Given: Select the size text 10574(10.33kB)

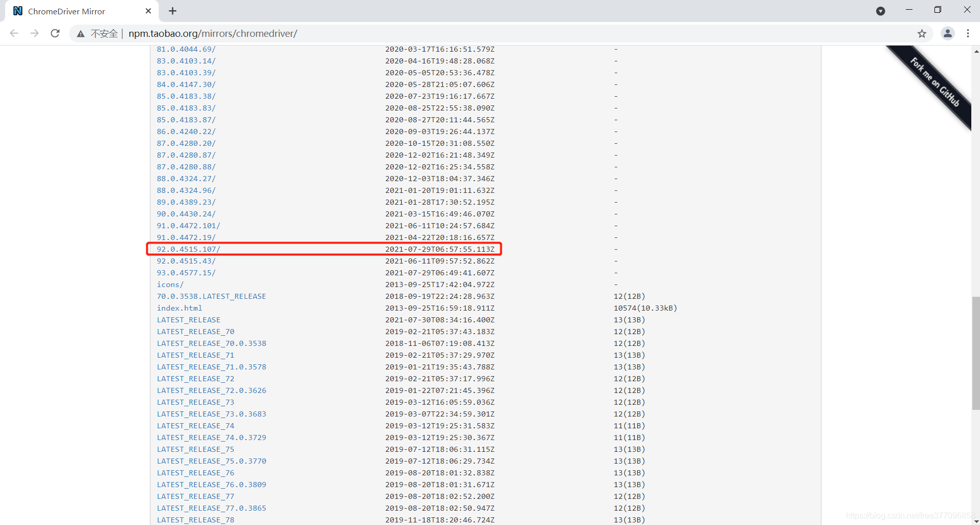Looking at the screenshot, I should click(x=645, y=308).
